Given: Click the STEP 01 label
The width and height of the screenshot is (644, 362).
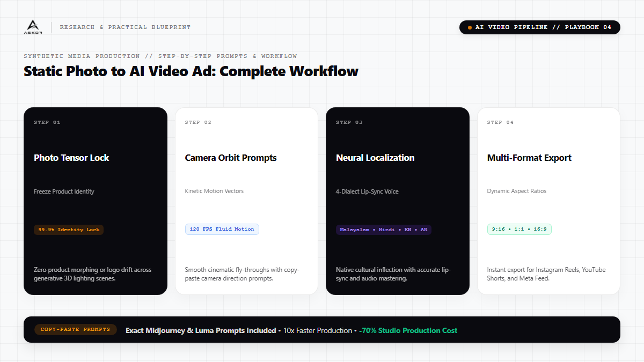Looking at the screenshot, I should pos(47,122).
